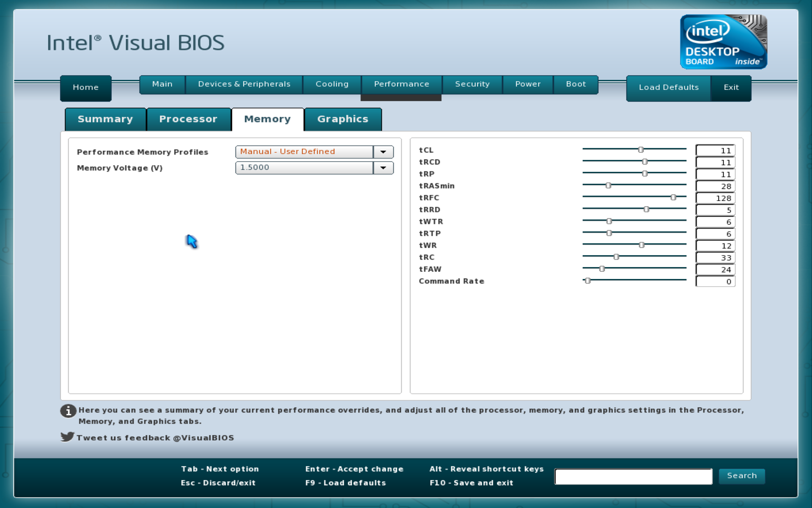Select the Memory sub-tab
Image resolution: width=812 pixels, height=508 pixels.
[x=268, y=119]
